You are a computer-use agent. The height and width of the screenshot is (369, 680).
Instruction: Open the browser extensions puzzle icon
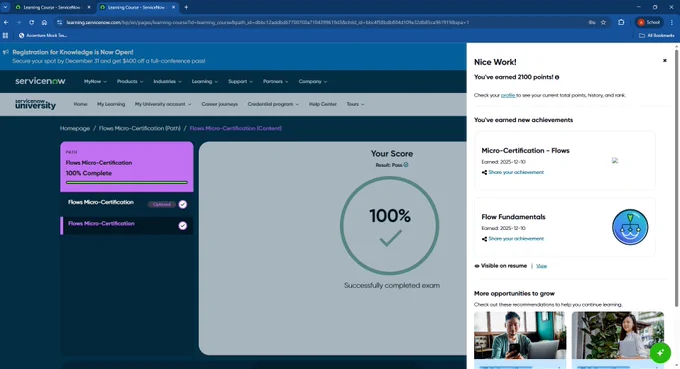621,23
